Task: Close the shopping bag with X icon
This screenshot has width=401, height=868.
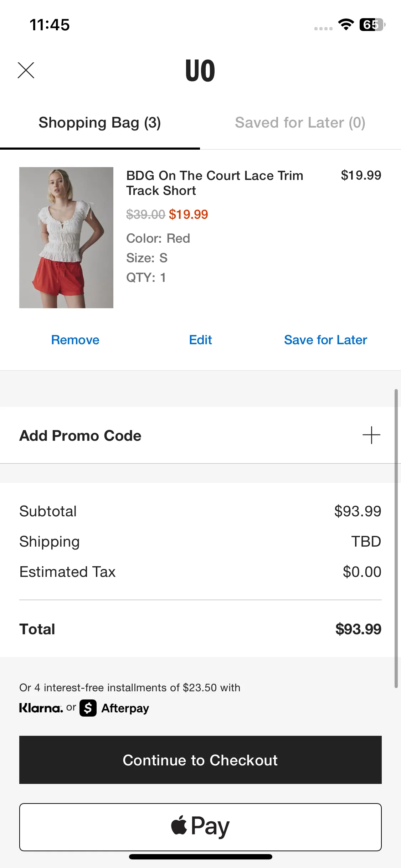Action: [x=26, y=70]
